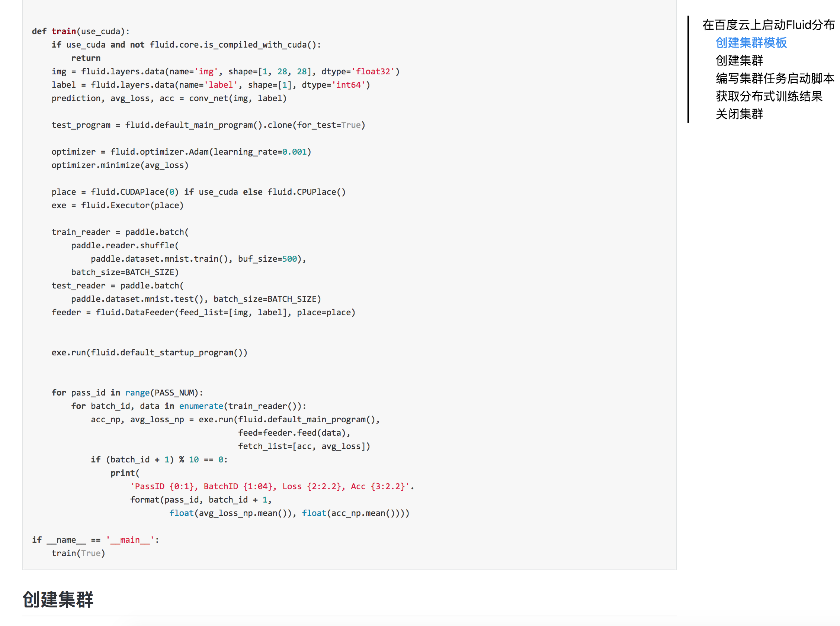This screenshot has height=626, width=840.
Task: Click the range call in the pass_id loop
Action: (x=137, y=393)
